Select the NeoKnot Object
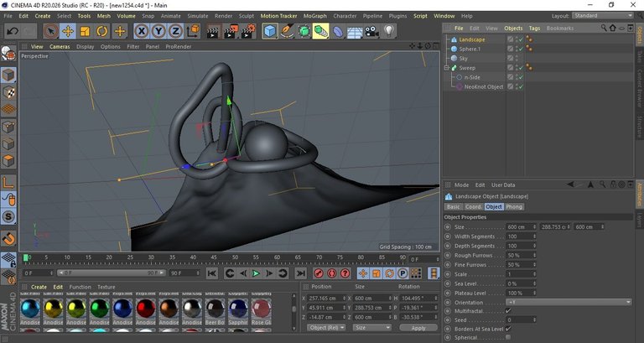 483,86
